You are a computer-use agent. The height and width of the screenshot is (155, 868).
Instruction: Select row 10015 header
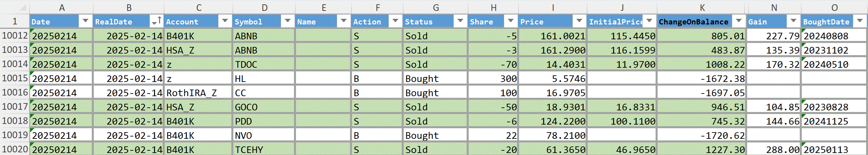click(x=15, y=78)
